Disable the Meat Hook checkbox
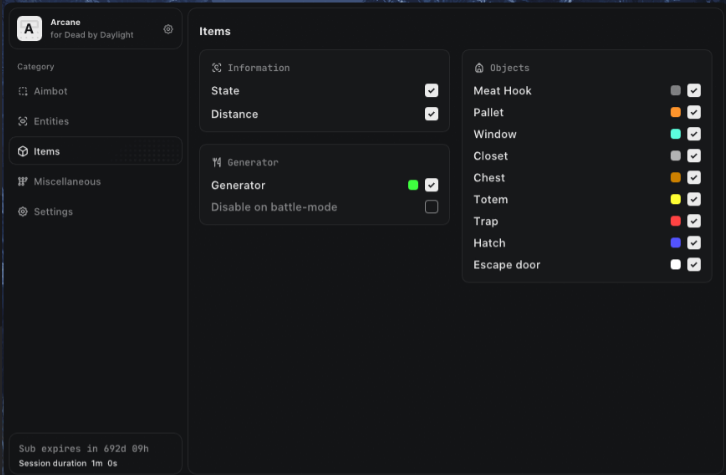Screen dimensions: 726x475 point(694,90)
